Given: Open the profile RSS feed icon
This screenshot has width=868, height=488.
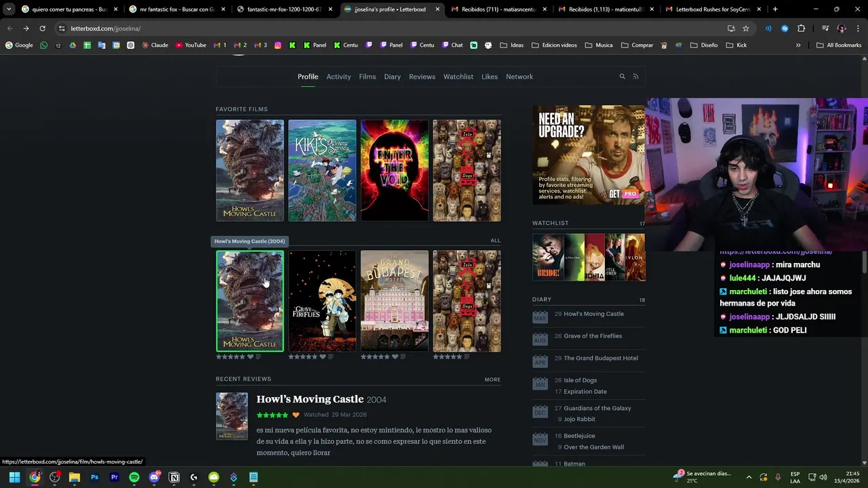Looking at the screenshot, I should pos(635,77).
